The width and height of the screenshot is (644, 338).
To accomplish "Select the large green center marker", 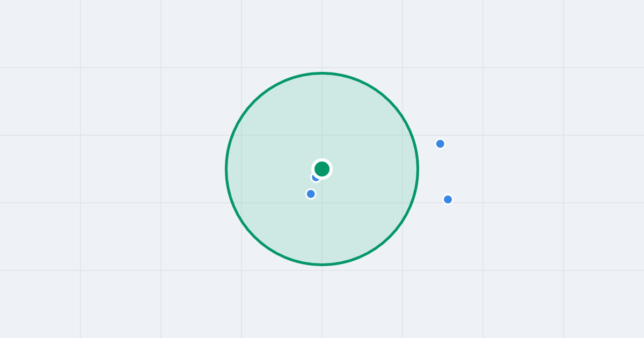I will tap(322, 169).
